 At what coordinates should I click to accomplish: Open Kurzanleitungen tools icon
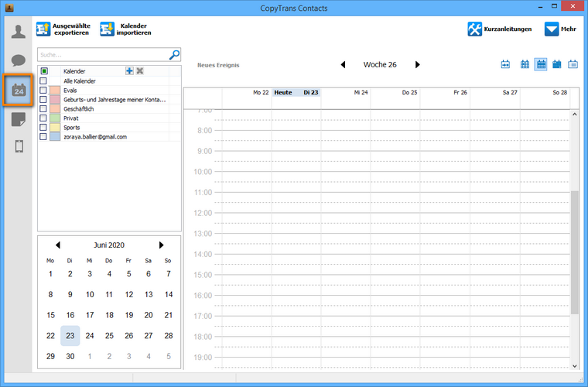click(475, 29)
